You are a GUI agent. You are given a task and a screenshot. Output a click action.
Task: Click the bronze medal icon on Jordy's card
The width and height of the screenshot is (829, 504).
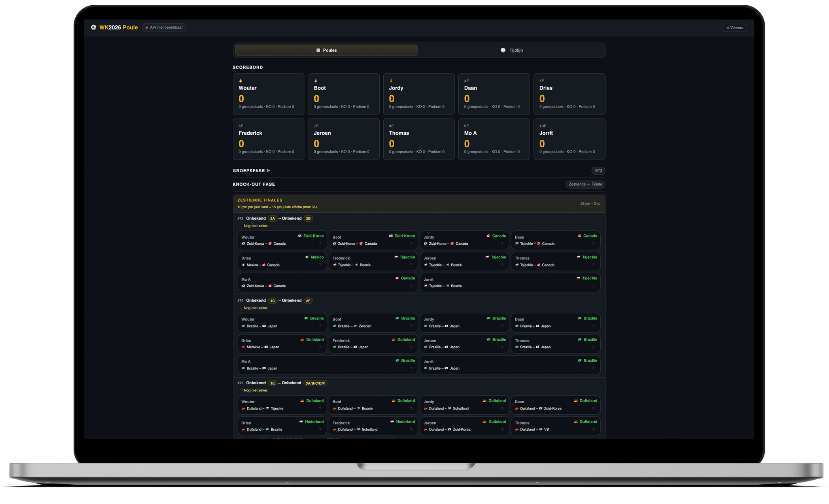(x=391, y=81)
